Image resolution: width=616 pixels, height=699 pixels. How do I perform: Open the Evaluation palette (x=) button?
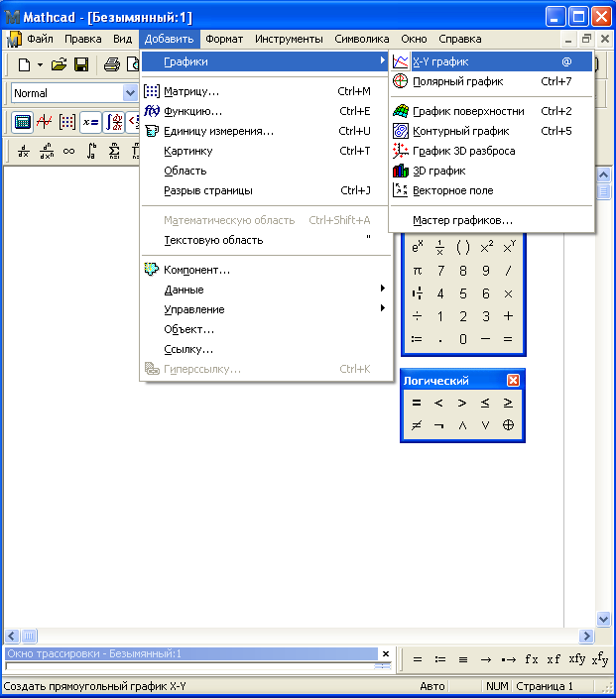90,122
